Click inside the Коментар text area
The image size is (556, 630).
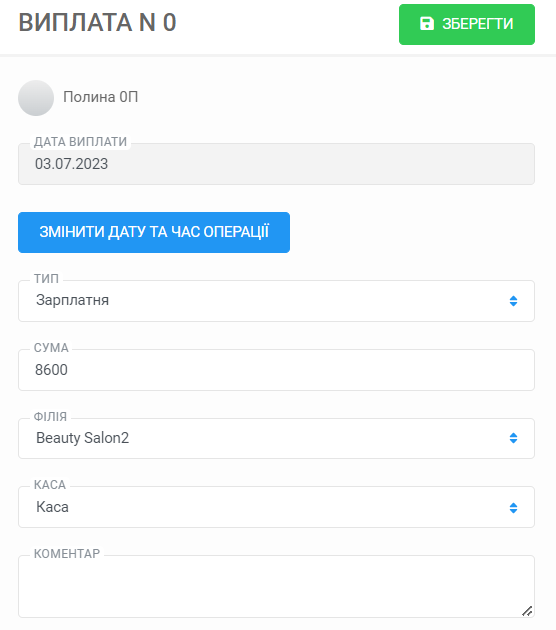click(276, 587)
